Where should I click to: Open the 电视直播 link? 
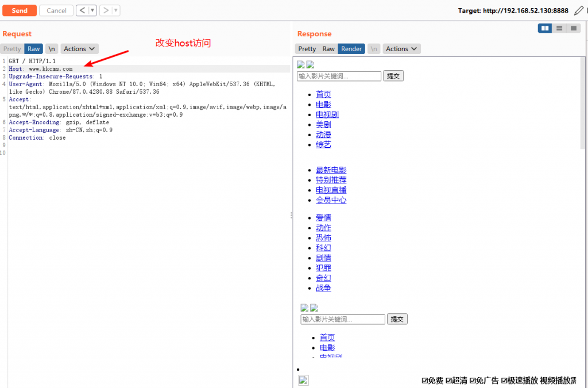(331, 190)
